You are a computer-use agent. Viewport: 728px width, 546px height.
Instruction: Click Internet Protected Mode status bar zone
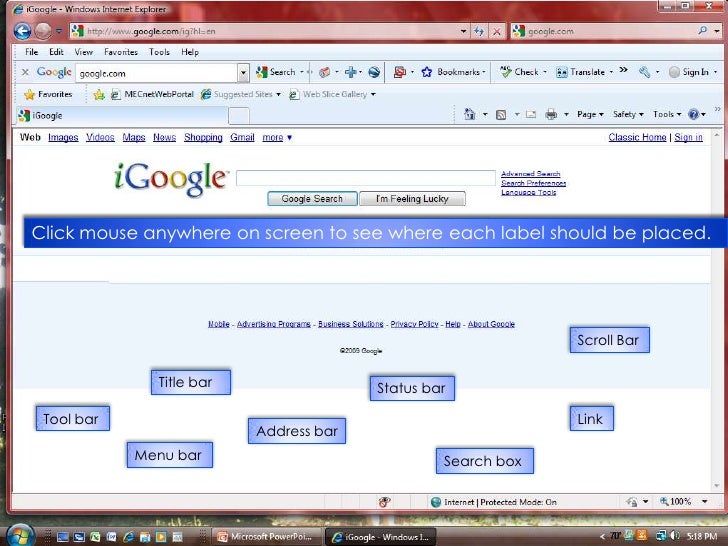pos(494,502)
